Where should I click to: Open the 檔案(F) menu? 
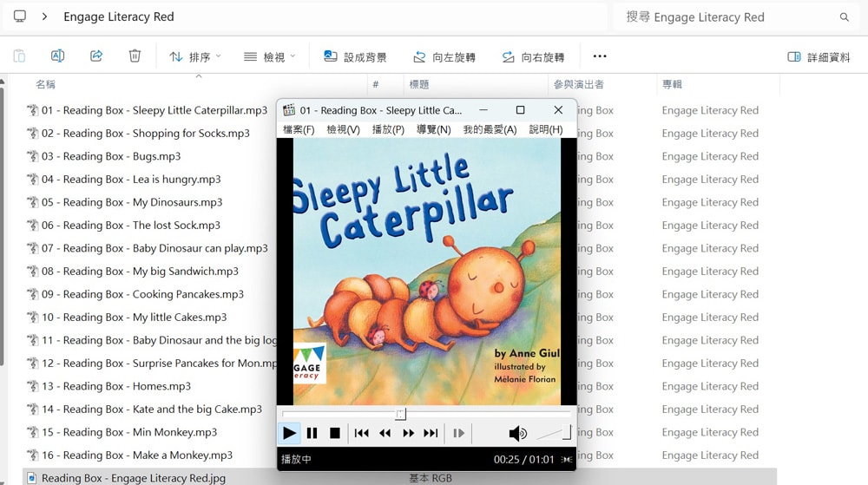tap(299, 129)
